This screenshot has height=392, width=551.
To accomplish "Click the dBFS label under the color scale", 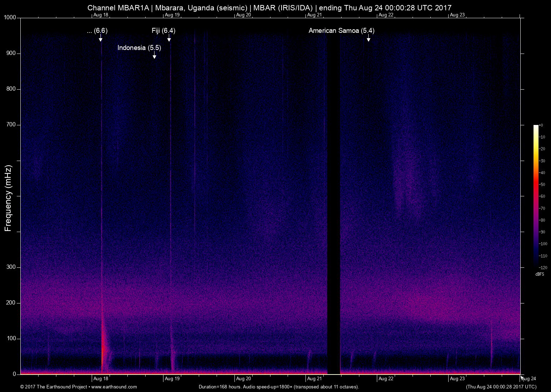I will (x=540, y=274).
